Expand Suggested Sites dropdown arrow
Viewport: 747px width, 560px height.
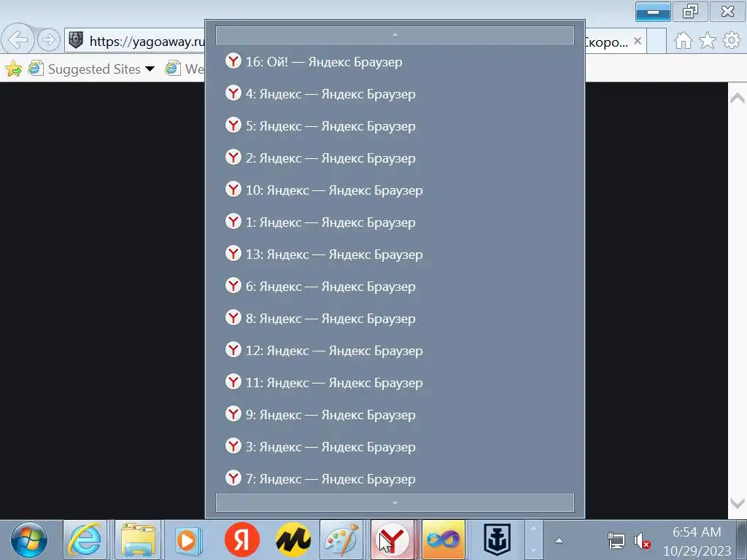click(x=150, y=69)
